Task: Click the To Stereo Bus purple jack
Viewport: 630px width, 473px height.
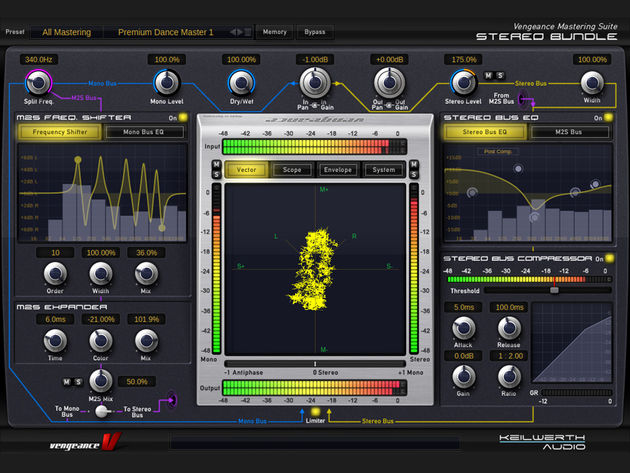Action: point(172,400)
